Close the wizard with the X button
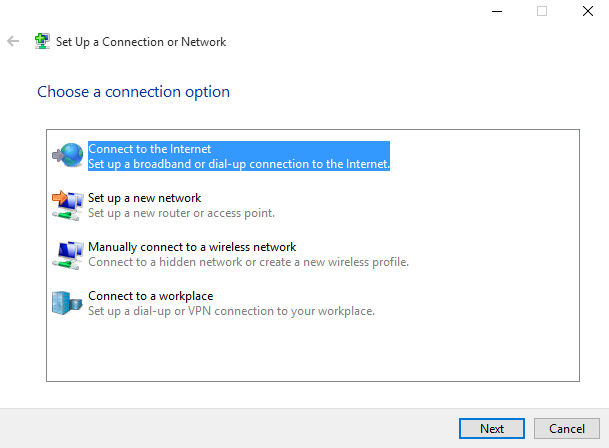The image size is (609, 448). pos(588,11)
